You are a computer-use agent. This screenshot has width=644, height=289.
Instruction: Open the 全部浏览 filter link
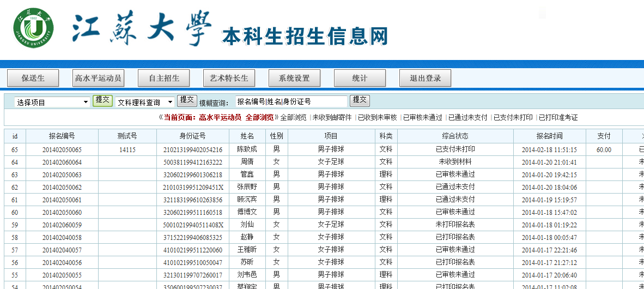click(293, 118)
